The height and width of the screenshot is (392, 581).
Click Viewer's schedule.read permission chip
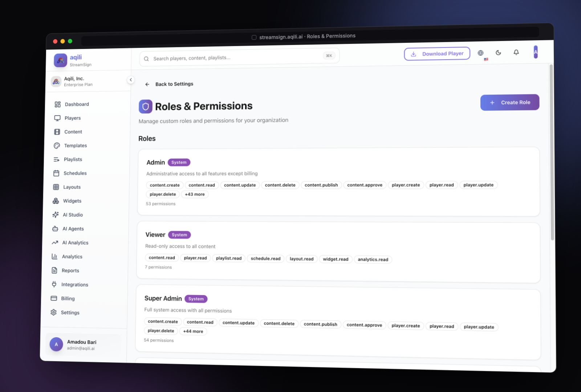[x=265, y=259]
